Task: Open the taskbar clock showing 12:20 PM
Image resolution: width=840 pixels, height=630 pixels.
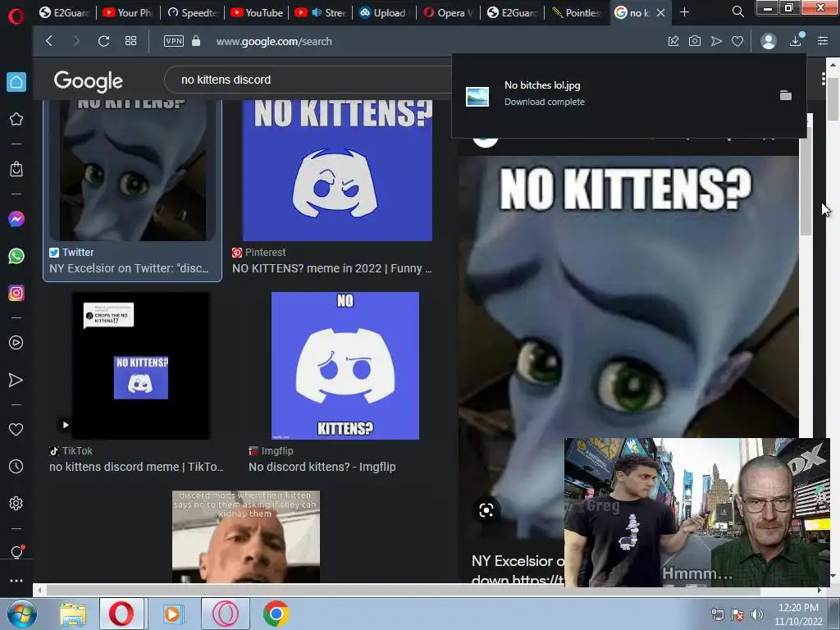Action: [x=798, y=614]
